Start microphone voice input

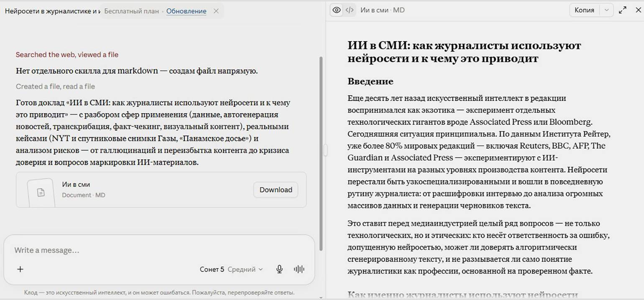click(x=279, y=269)
